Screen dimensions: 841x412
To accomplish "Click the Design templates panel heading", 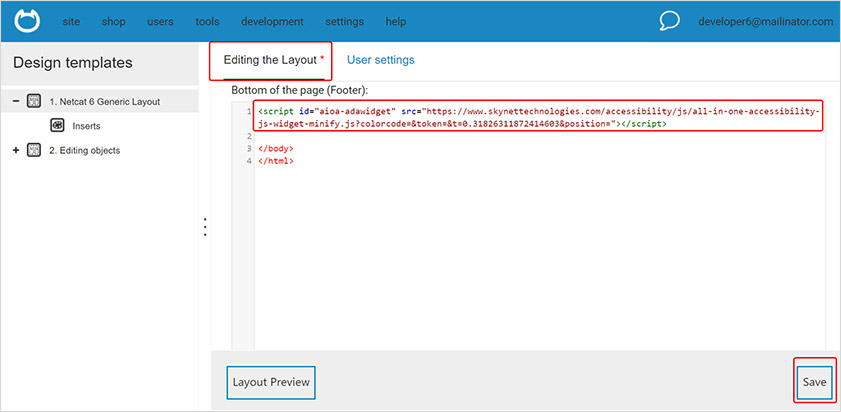I will (x=73, y=62).
